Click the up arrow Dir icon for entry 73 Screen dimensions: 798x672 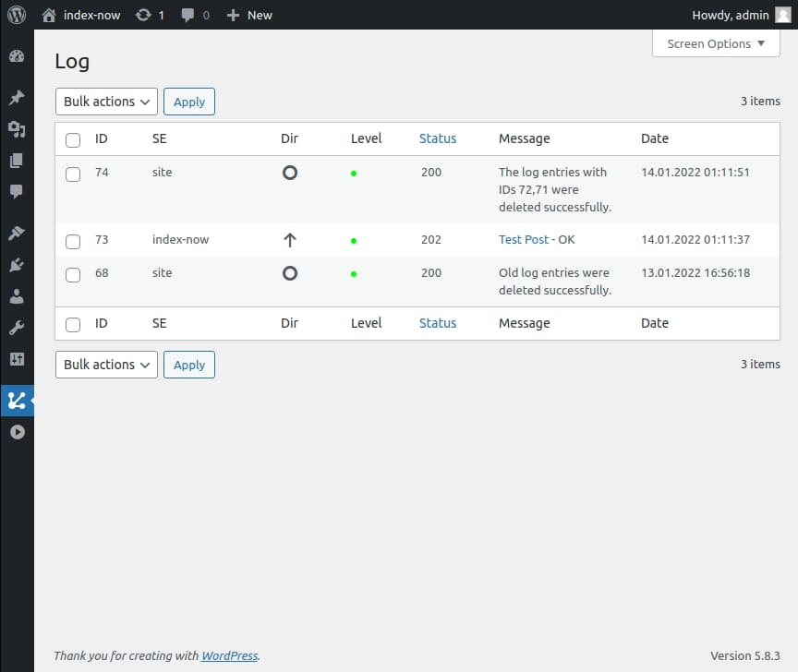click(290, 240)
